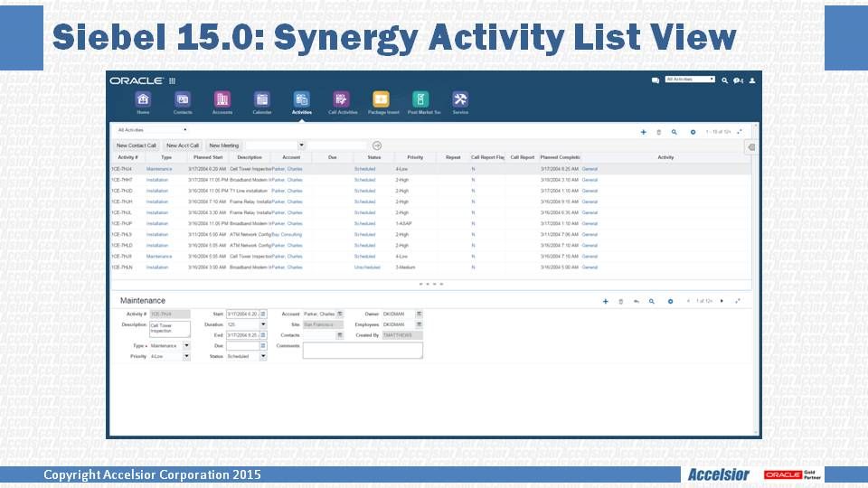Open the Service screen wrench icon
Screen dimensions: 868x488
pyautogui.click(x=460, y=99)
